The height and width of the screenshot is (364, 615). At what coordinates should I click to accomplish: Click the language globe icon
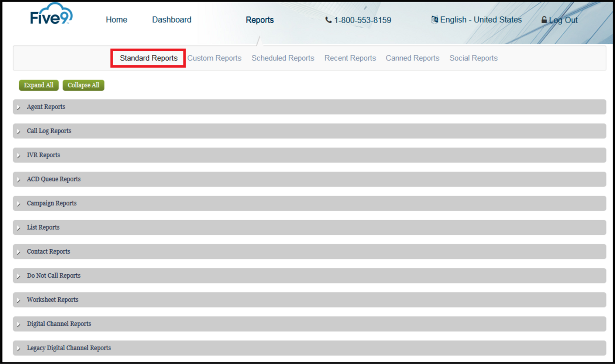[434, 20]
